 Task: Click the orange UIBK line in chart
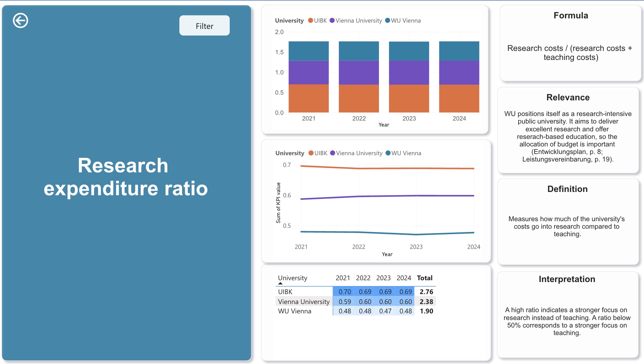click(387, 168)
